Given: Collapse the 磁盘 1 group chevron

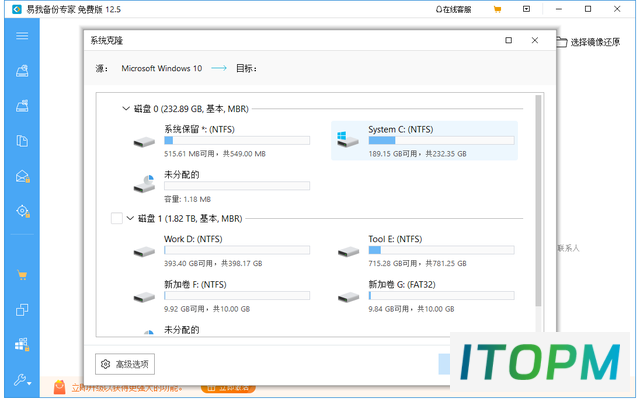Looking at the screenshot, I should [x=130, y=218].
